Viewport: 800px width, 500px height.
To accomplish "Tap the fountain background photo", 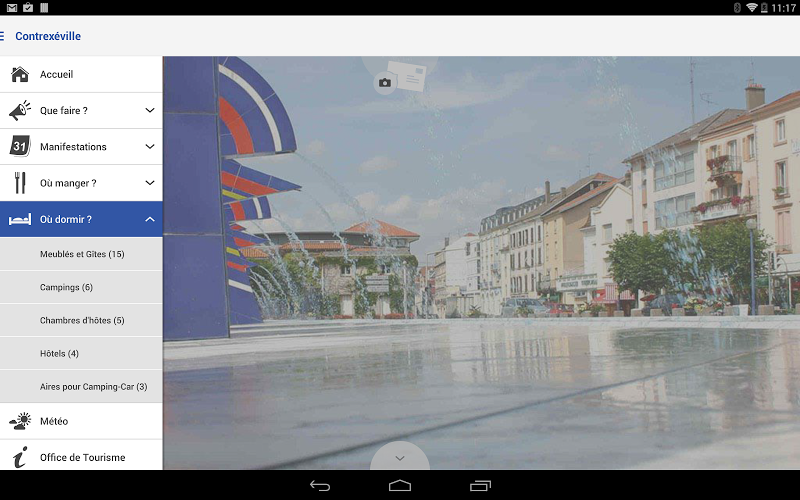I will click(x=481, y=263).
